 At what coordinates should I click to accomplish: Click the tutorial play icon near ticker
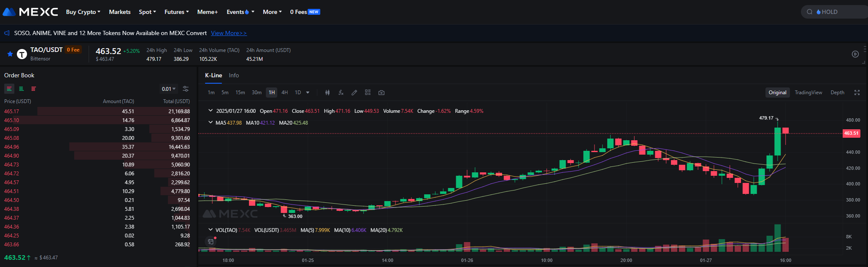click(855, 54)
